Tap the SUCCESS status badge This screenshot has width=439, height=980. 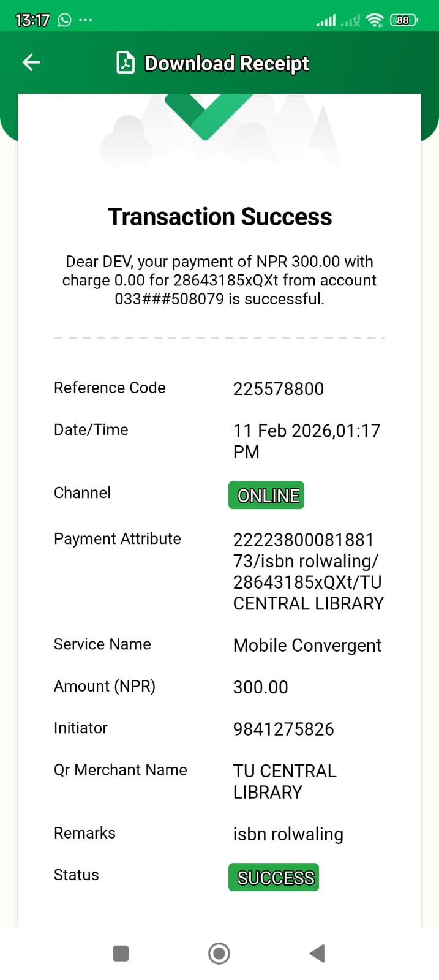click(274, 877)
